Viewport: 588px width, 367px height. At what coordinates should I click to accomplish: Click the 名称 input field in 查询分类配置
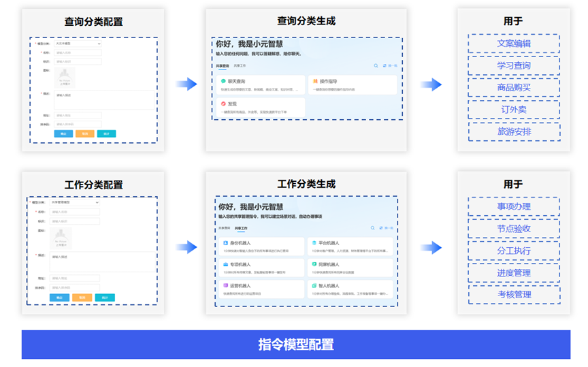click(x=78, y=52)
